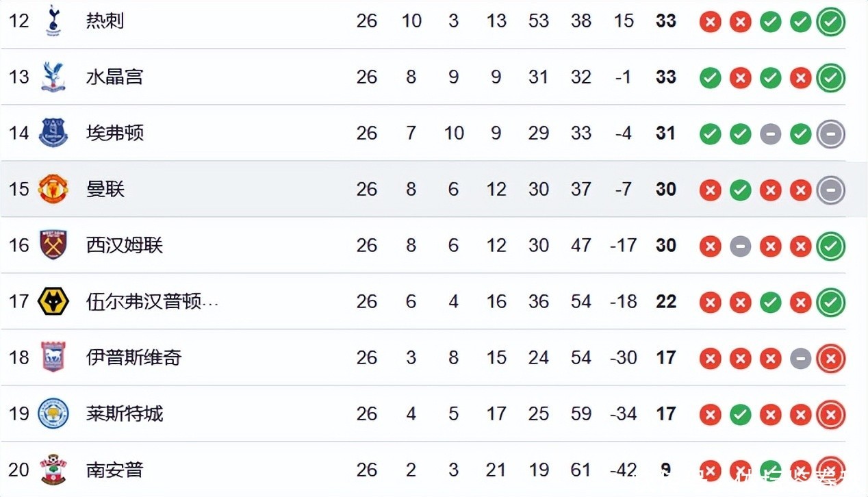Screen dimensions: 868x497
Task: Click the Everton club crest
Action: coord(53,133)
